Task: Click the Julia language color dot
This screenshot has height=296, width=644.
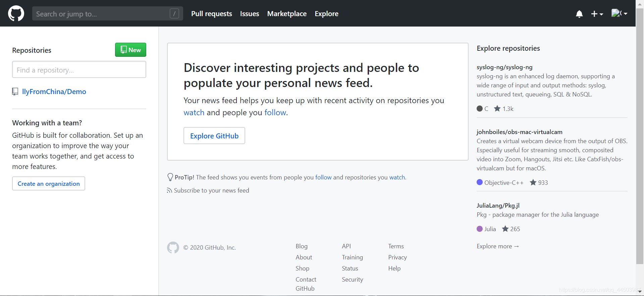Action: (480, 229)
